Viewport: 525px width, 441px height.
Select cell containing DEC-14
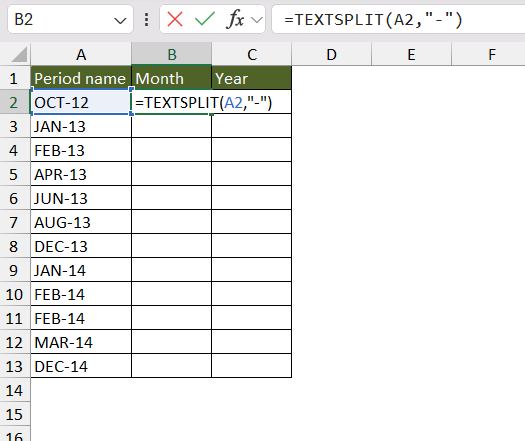(81, 366)
